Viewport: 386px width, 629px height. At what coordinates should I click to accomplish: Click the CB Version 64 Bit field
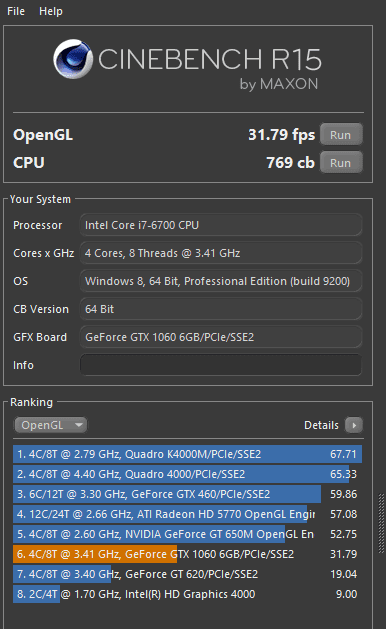(221, 309)
